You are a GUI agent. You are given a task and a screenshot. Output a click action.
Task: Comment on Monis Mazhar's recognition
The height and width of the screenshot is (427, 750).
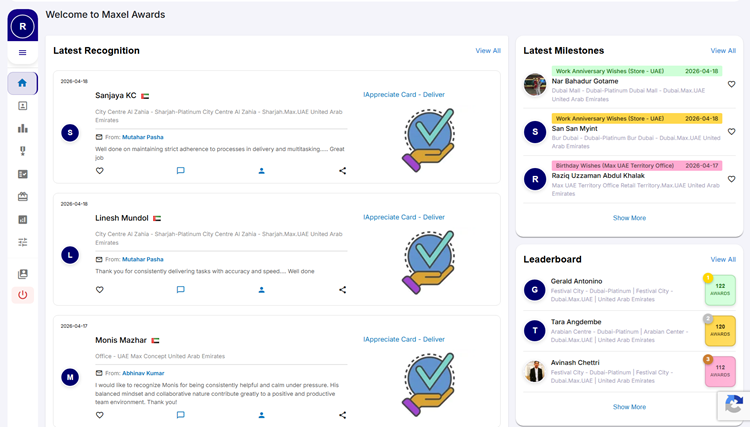(x=180, y=415)
